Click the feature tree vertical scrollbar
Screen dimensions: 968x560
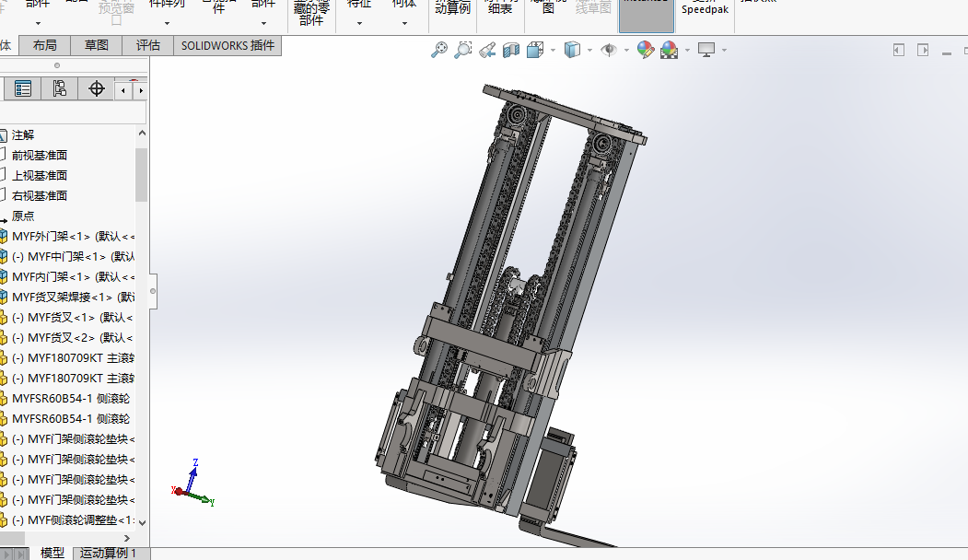click(x=141, y=175)
